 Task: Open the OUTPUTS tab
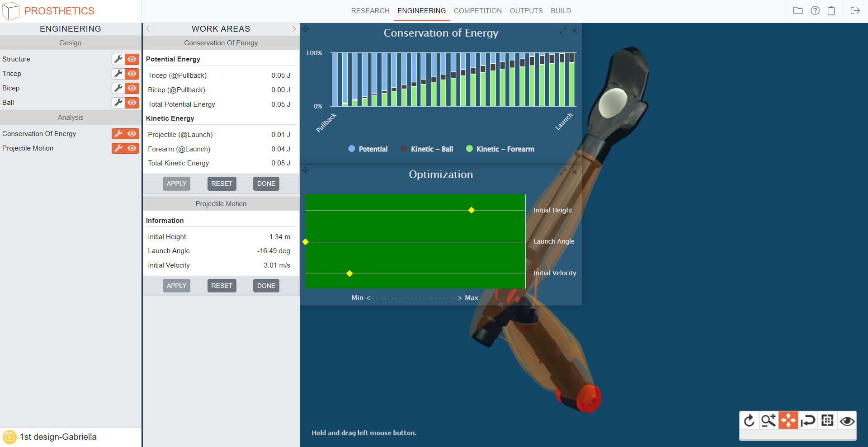point(526,11)
